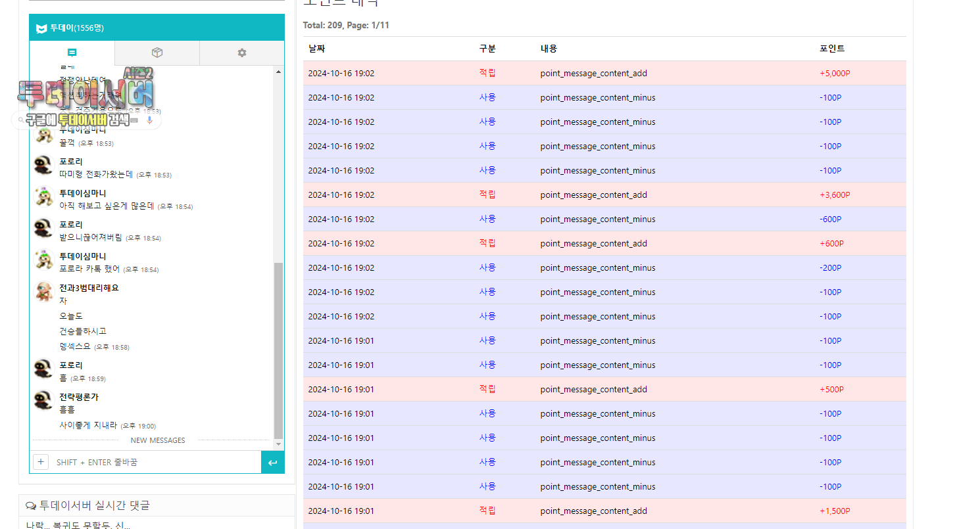Click the chat scrollbar up arrow
This screenshot has height=529, width=980.
(x=278, y=72)
